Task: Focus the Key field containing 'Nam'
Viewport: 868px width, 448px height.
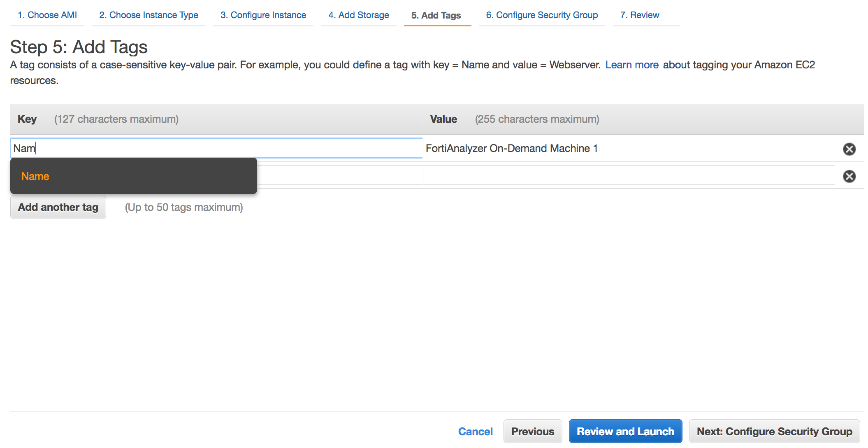Action: 216,148
